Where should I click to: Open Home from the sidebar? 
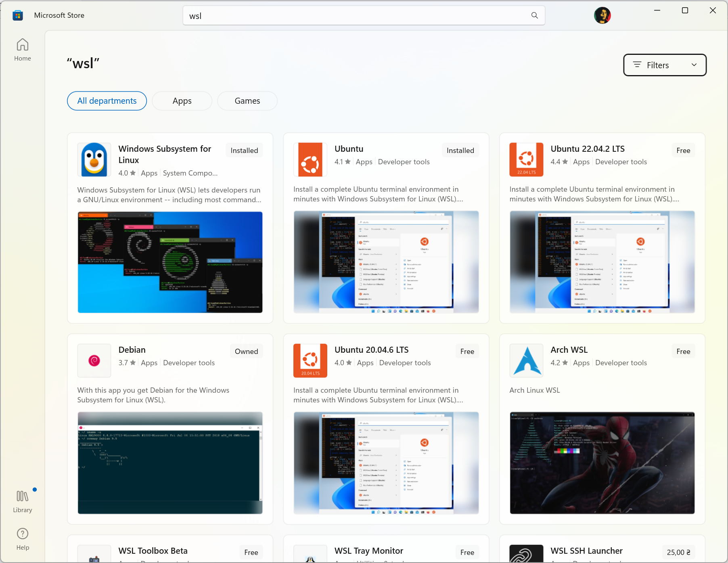(22, 49)
